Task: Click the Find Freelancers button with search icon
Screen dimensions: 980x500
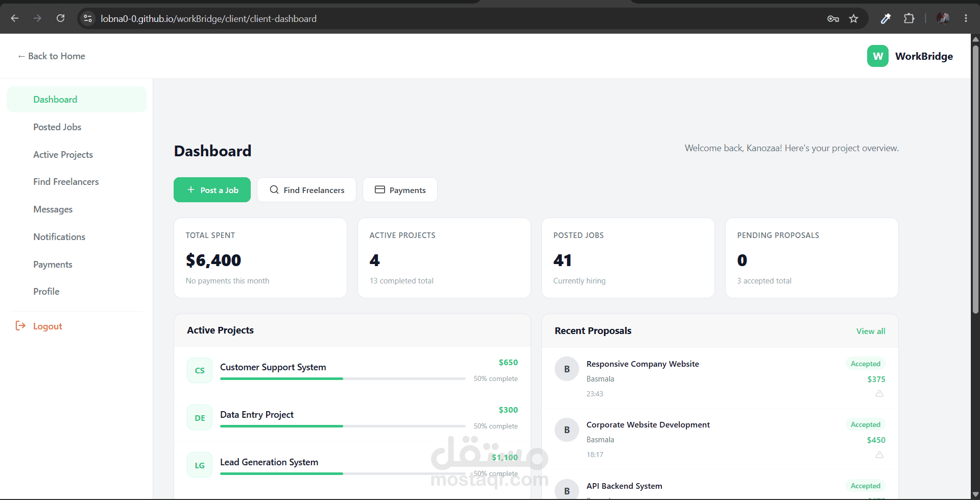Action: [x=307, y=190]
